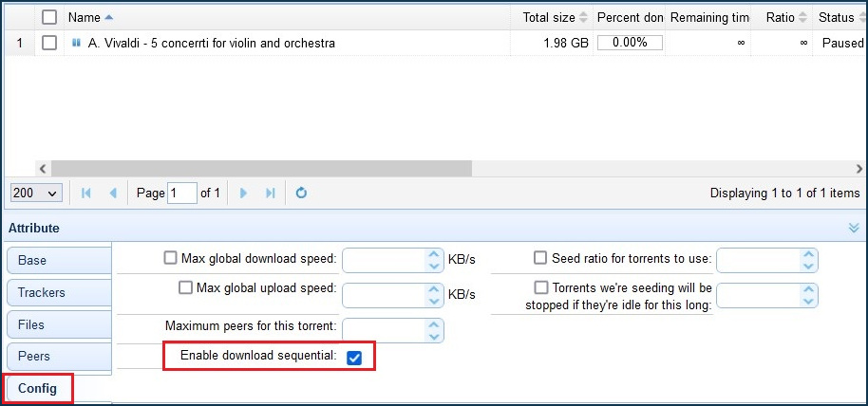
Task: Go to next page arrow
Action: (x=243, y=194)
